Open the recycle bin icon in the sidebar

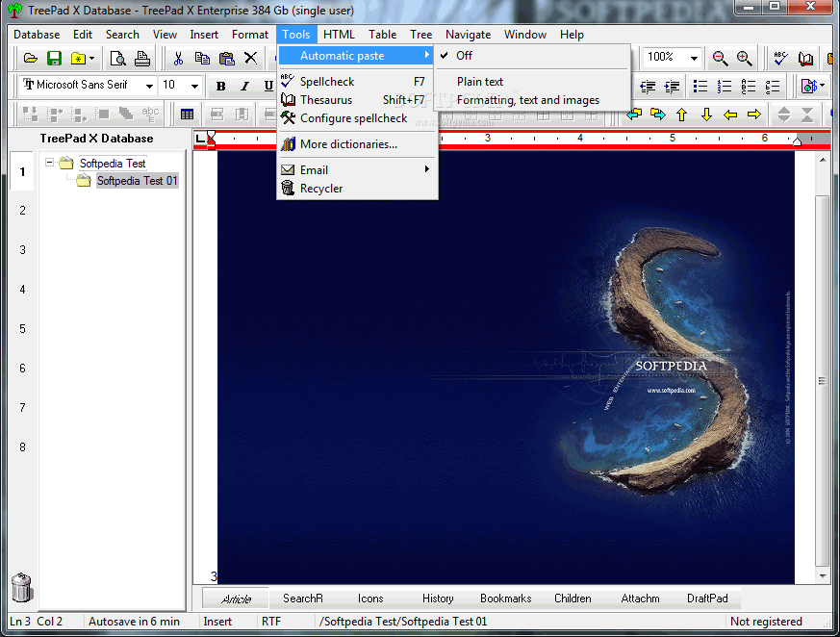(21, 588)
